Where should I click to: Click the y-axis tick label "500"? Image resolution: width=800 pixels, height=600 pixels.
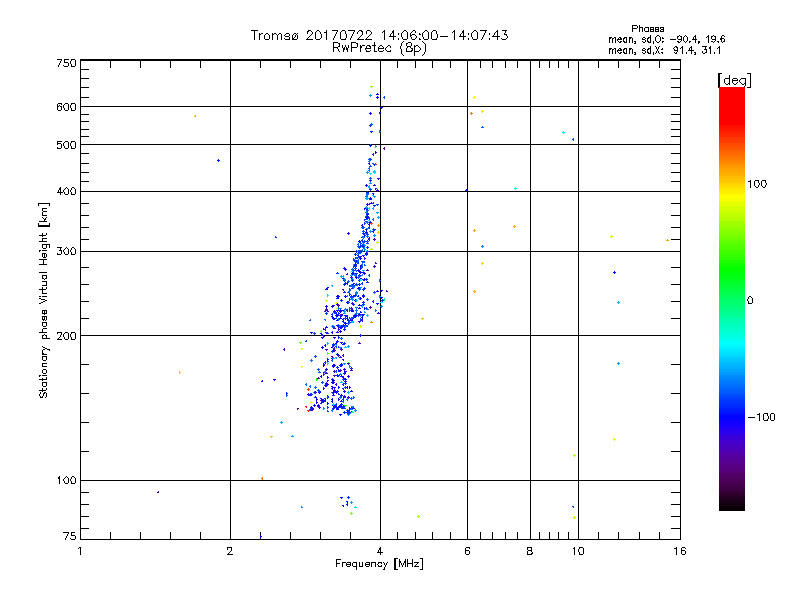click(66, 145)
